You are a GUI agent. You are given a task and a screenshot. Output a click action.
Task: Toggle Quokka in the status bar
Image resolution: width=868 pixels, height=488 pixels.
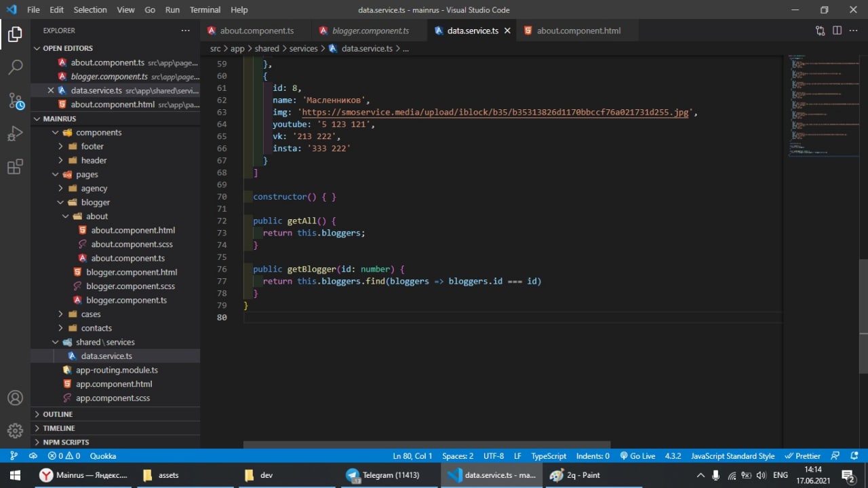103,456
